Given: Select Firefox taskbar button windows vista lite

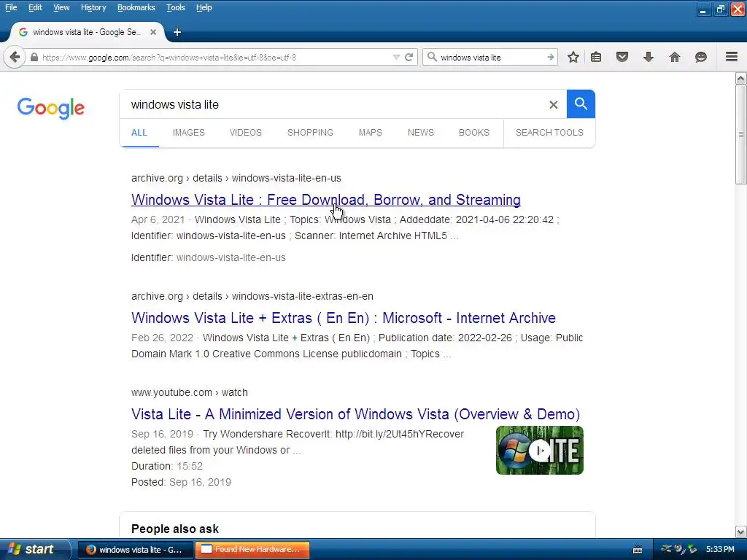Looking at the screenshot, I should tap(135, 550).
